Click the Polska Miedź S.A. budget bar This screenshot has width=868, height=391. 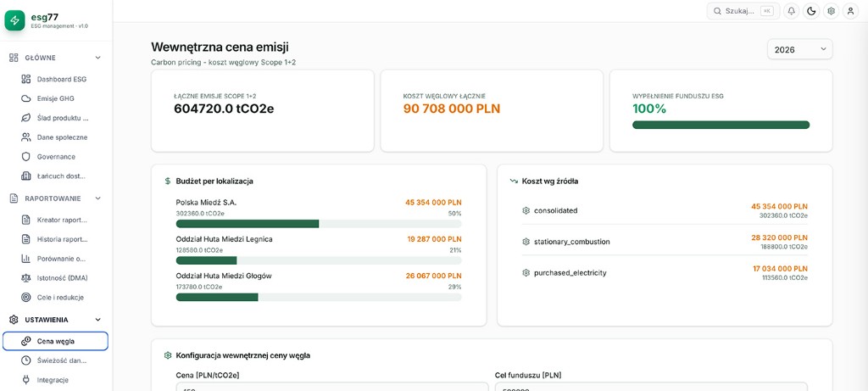[x=319, y=224]
